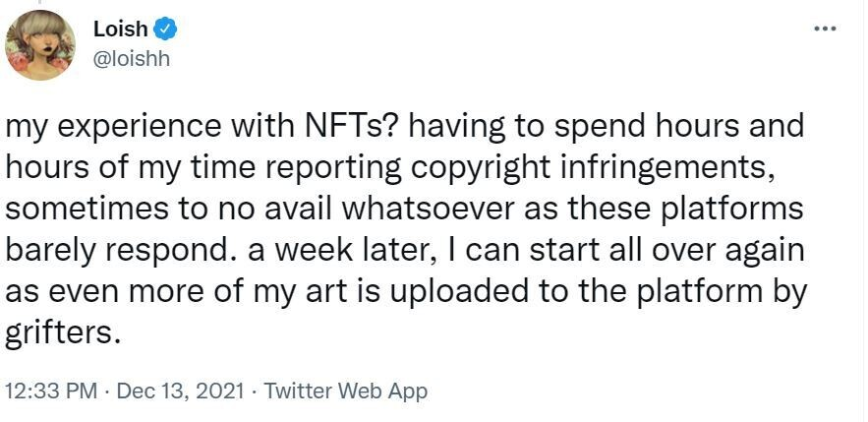Open the Twitter Web App source link
Image resolution: width=868 pixels, height=422 pixels.
[345, 391]
